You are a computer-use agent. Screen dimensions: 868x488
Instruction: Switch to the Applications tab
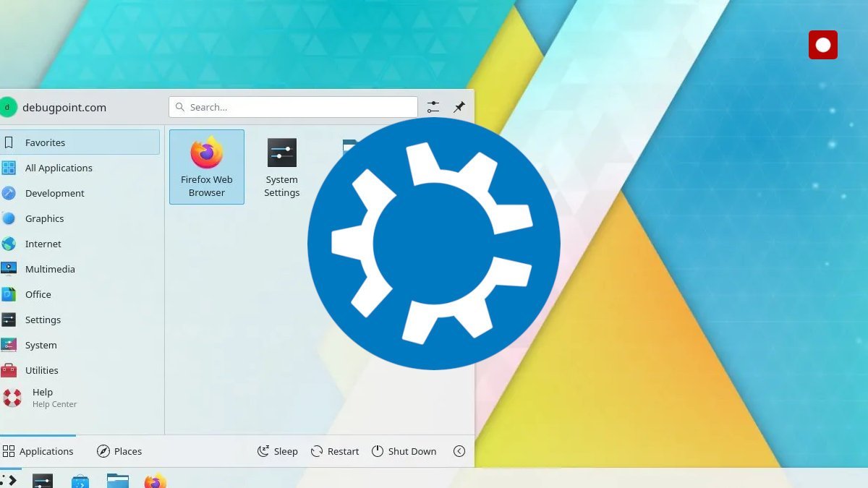pyautogui.click(x=38, y=450)
